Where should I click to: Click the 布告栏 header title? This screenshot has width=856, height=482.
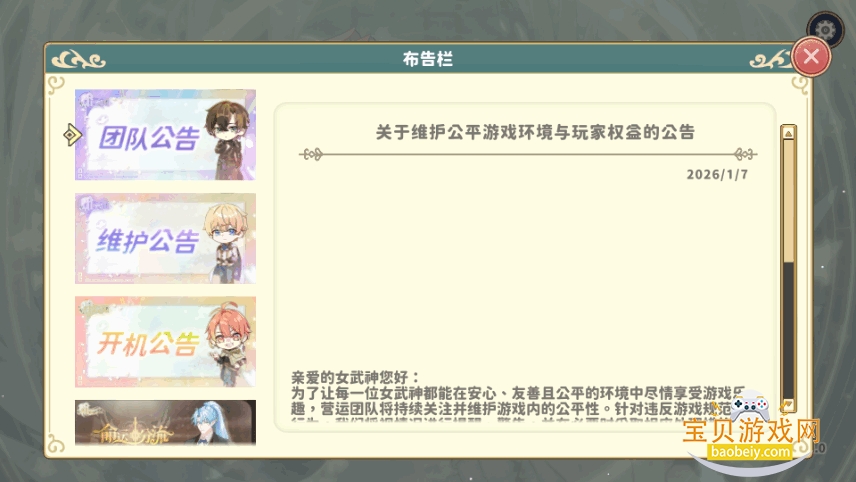pos(428,59)
